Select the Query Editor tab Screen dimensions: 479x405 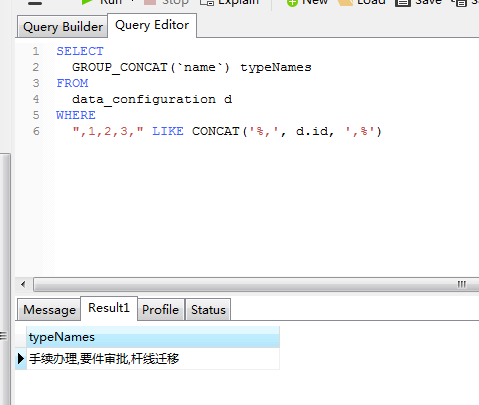tap(152, 25)
